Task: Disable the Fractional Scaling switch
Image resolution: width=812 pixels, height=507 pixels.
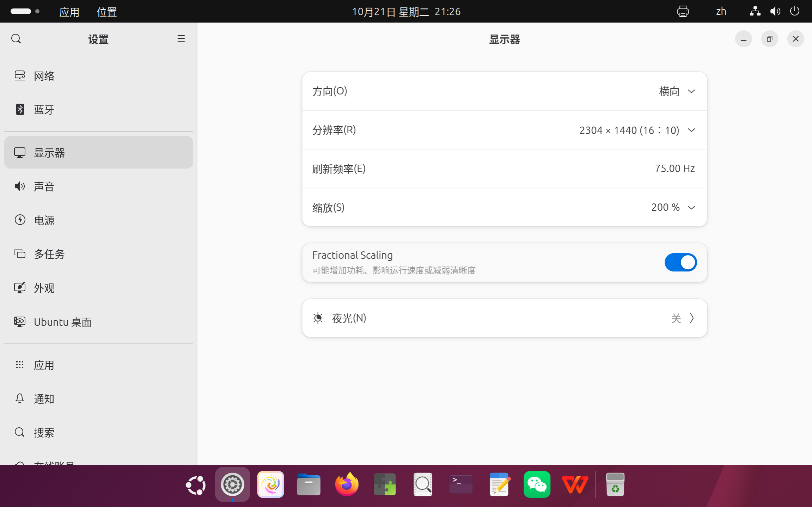Action: click(680, 262)
